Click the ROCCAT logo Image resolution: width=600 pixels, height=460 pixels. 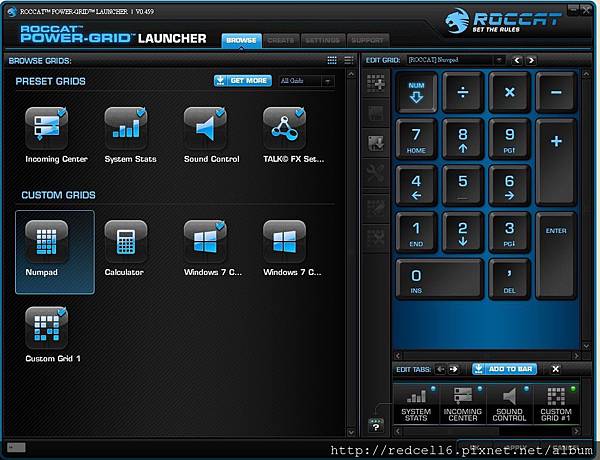click(x=502, y=21)
